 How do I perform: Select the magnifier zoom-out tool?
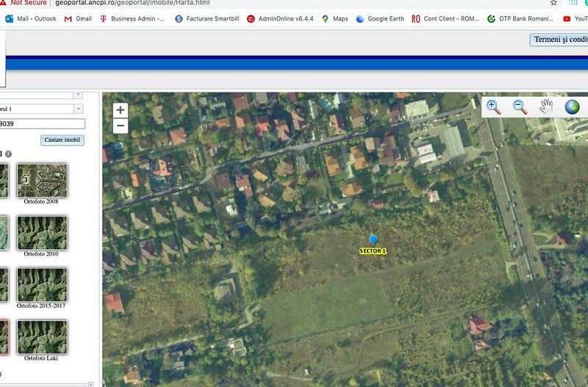pos(520,107)
